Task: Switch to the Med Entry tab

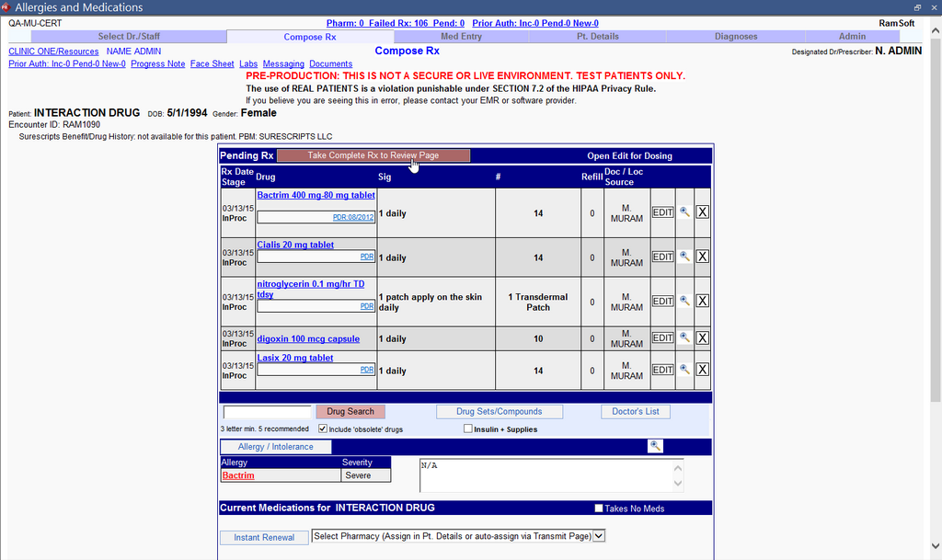Action: click(461, 37)
